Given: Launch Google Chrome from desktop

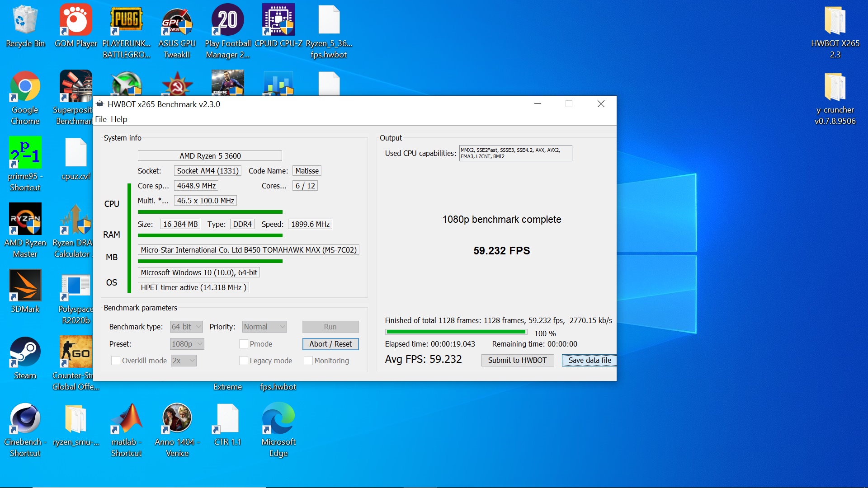Looking at the screenshot, I should tap(25, 98).
